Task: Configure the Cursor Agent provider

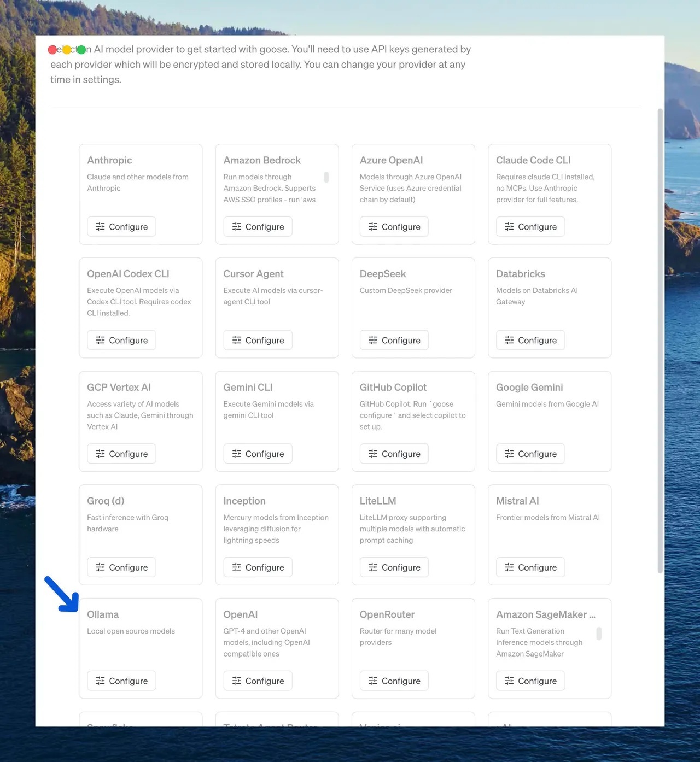Action: [x=258, y=340]
